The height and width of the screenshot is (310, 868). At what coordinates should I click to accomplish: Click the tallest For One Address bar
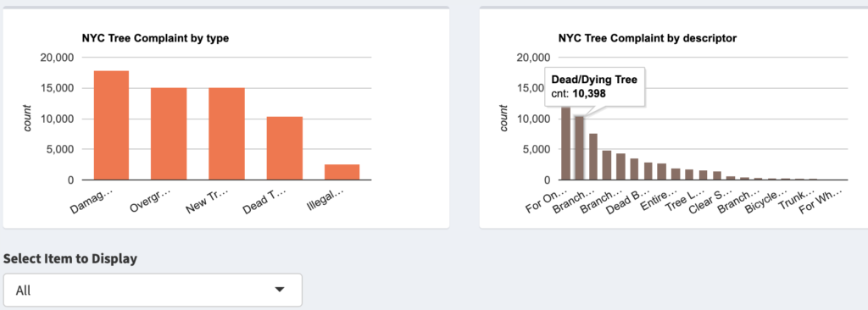click(x=565, y=143)
